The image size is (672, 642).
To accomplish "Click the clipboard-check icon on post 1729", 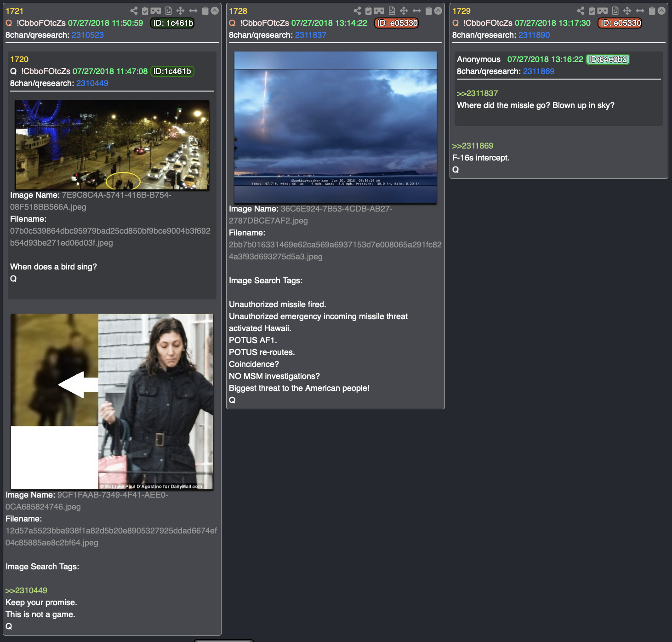I will pos(592,11).
